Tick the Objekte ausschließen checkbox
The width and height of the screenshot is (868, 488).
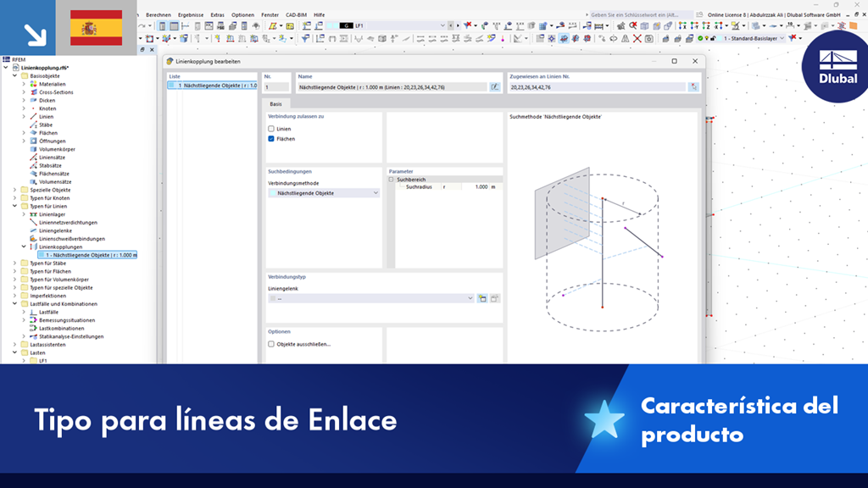(271, 344)
